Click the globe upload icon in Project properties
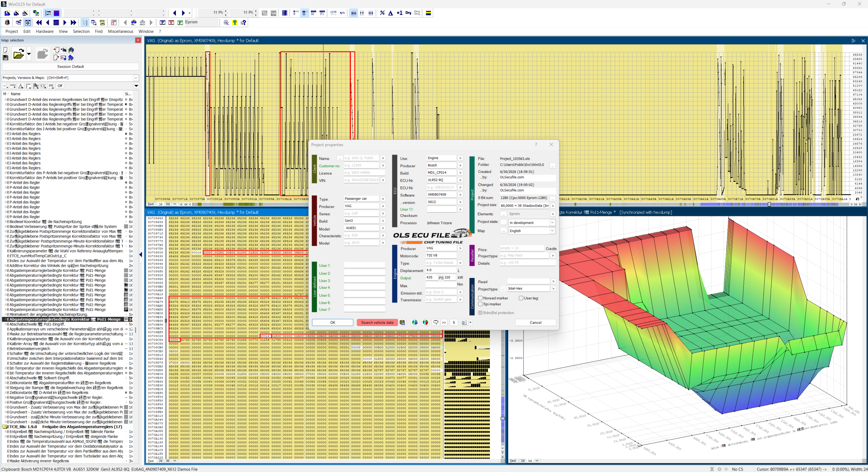 tap(426, 322)
